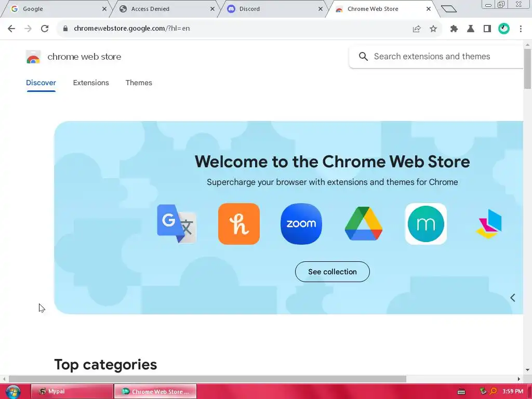This screenshot has height=399, width=532.
Task: Reload the Chrome Web Store page
Action: [x=45, y=29]
